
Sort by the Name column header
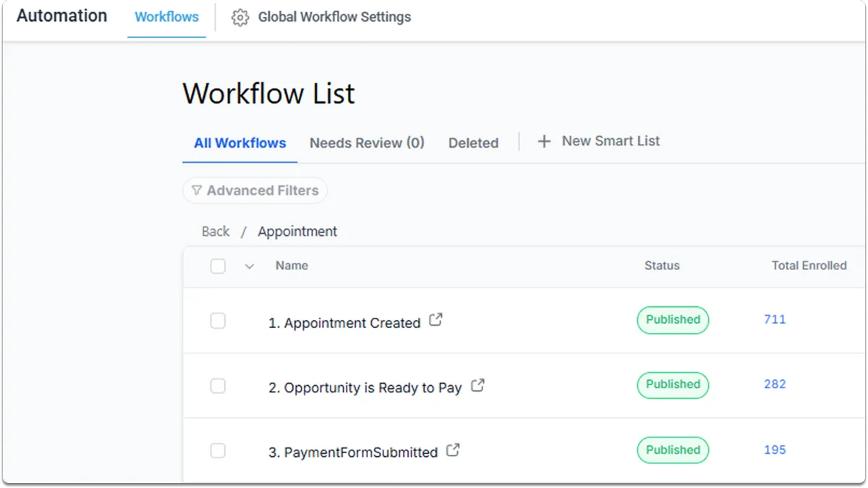tap(292, 266)
